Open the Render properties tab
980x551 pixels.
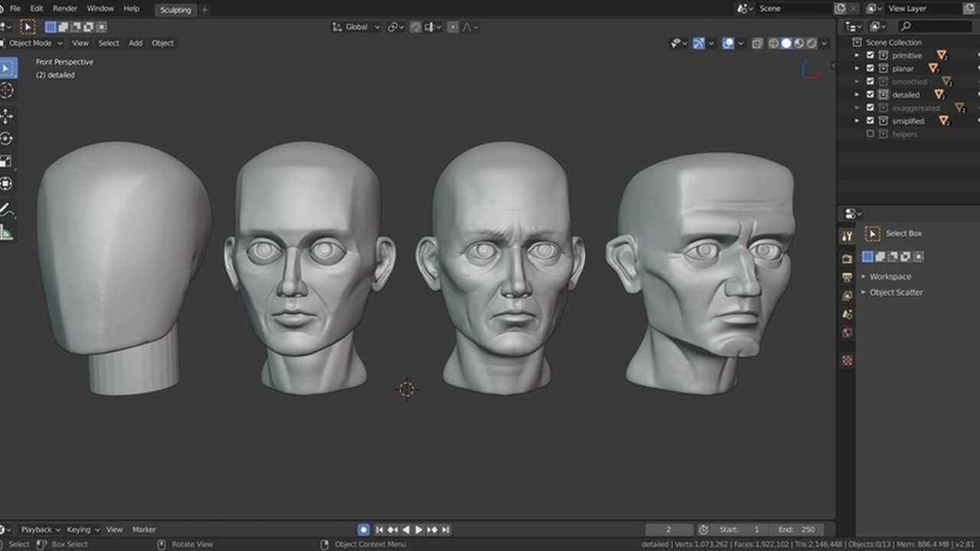[x=847, y=259]
